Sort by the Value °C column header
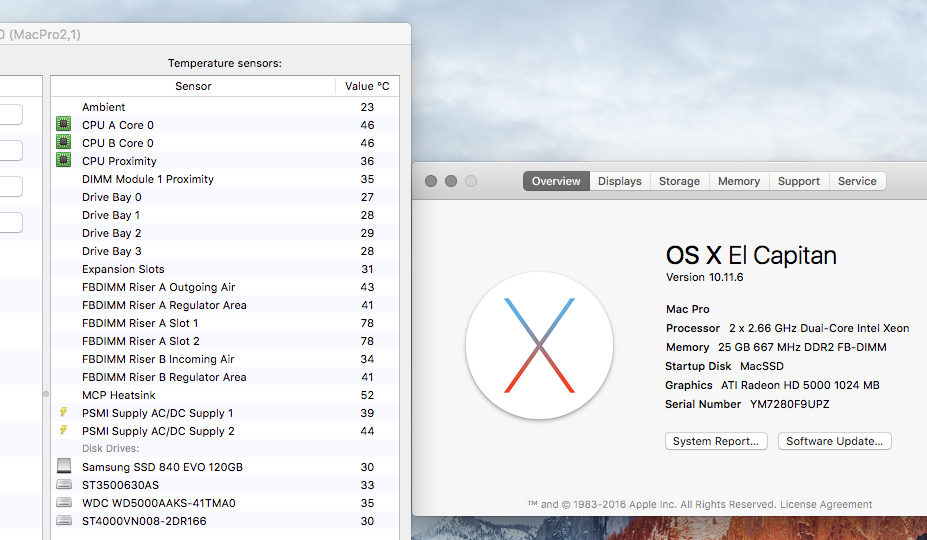Screen dimensions: 927x540 367,86
